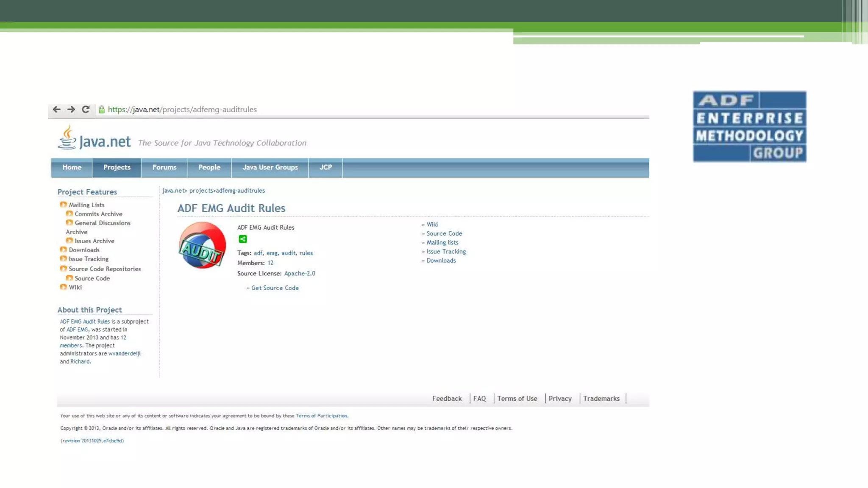Screen dimensions: 868x488
Task: Click the green padlock security icon
Action: pos(101,110)
